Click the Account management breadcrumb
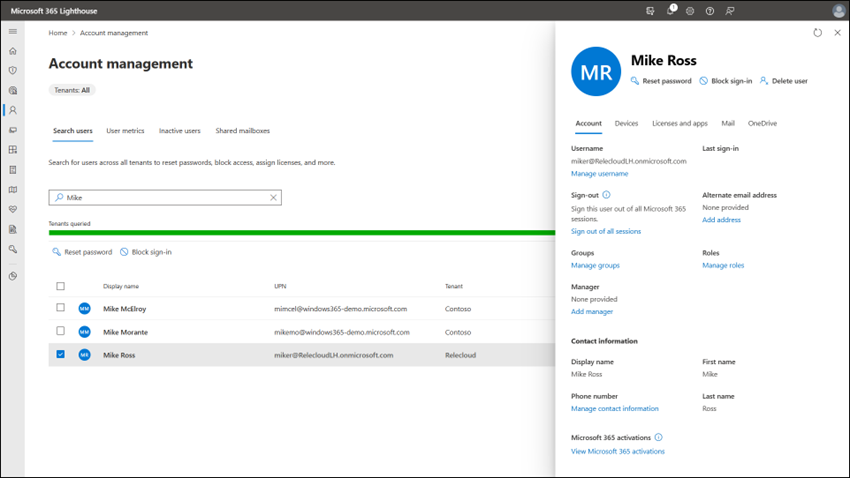The height and width of the screenshot is (478, 850). [114, 33]
